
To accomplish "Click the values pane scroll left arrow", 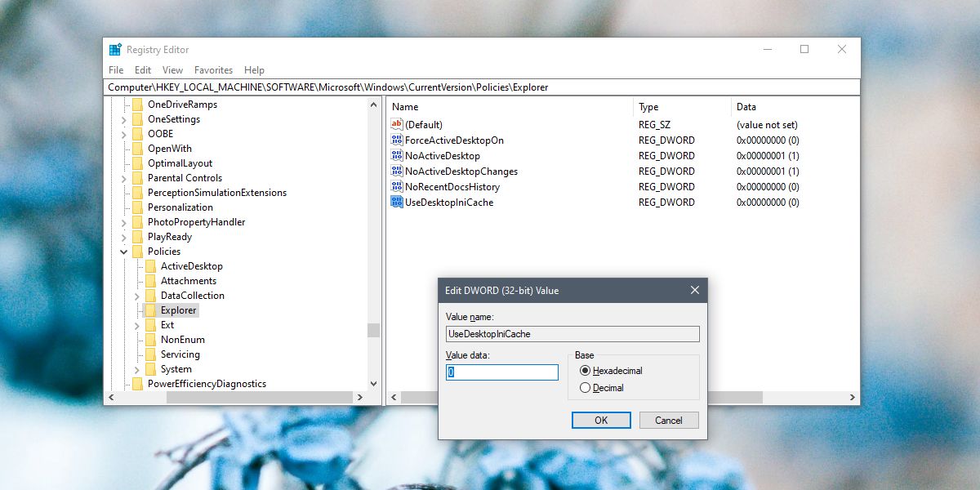I will coord(394,397).
